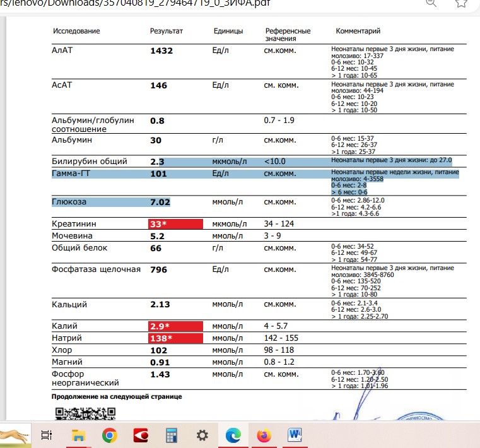Click the 'Билирубин общий' row label
480x448 pixels.
click(89, 162)
